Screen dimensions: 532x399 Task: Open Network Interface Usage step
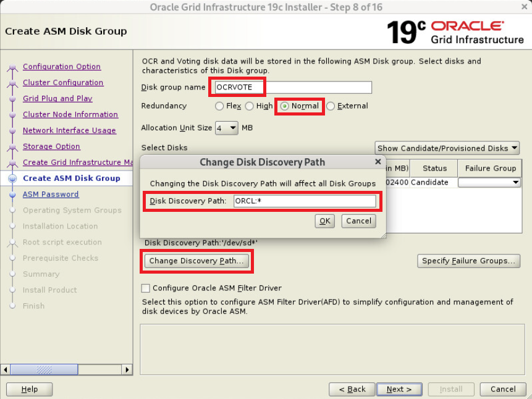(70, 130)
